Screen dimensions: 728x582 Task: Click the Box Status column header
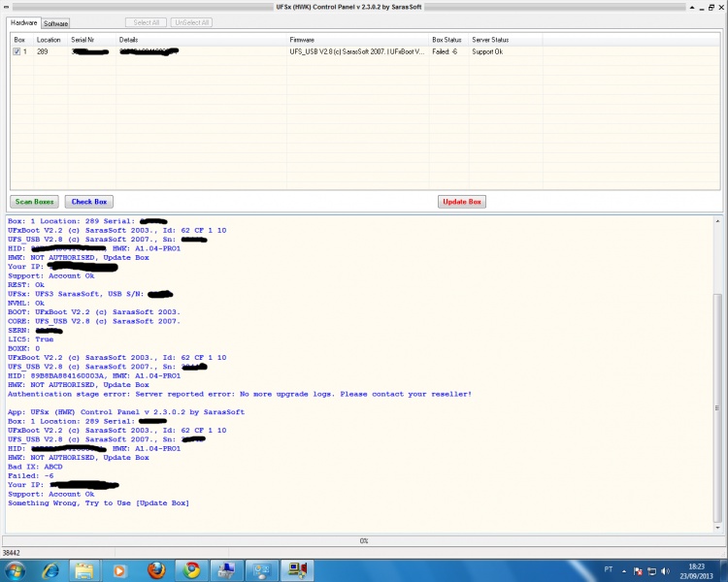coord(448,40)
